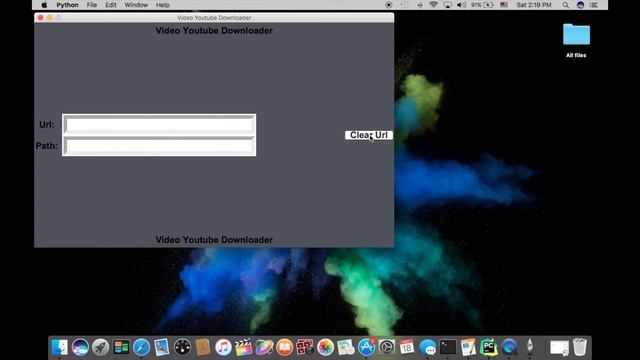This screenshot has width=640, height=360.
Task: Open the Help menu
Action: point(162,5)
